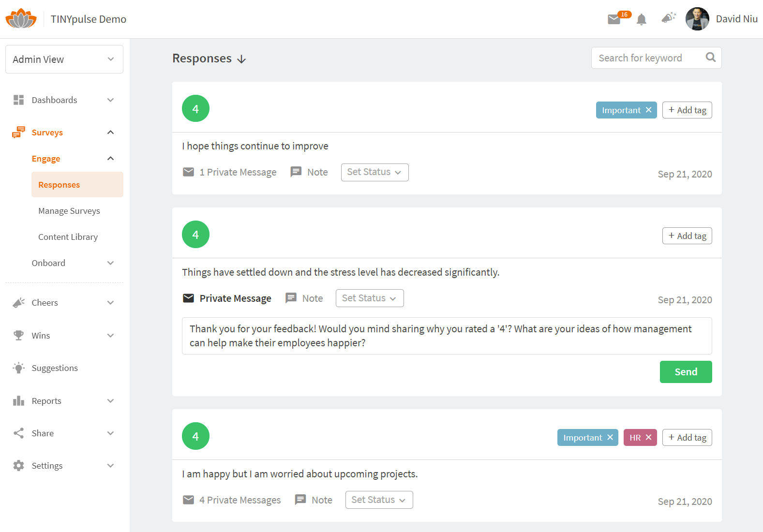The width and height of the screenshot is (763, 532).
Task: Click Note icon on 'continue to improve' response
Action: (x=296, y=172)
